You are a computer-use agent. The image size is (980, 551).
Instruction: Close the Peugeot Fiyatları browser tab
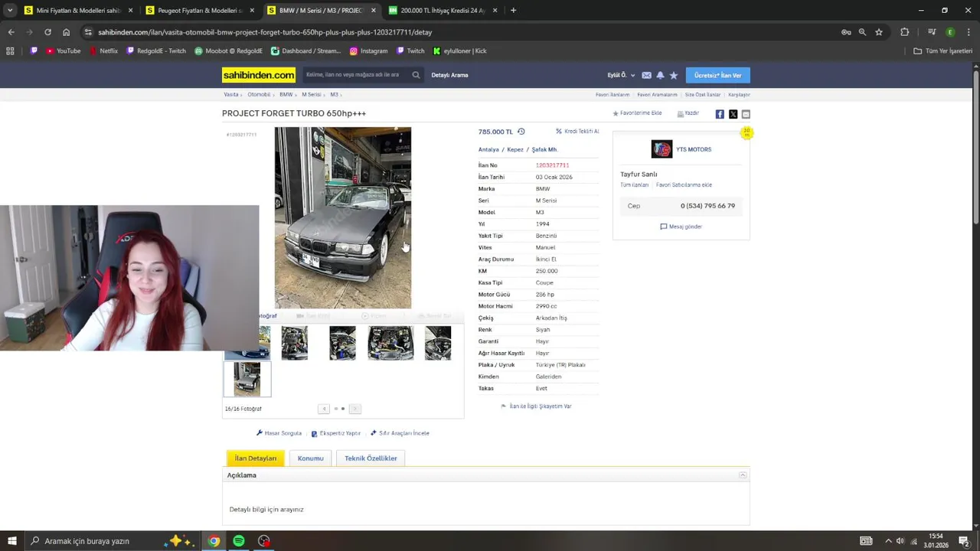tap(252, 11)
